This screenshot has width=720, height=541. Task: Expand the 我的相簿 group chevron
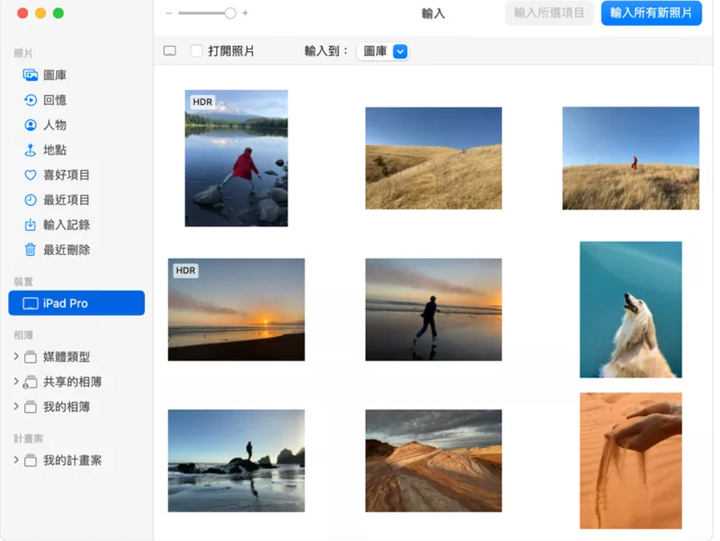coord(16,406)
